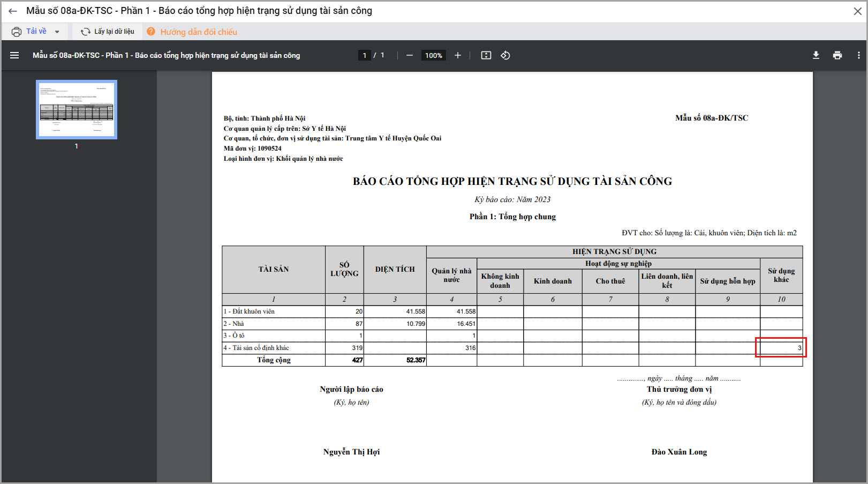Expand the Tải về dropdown arrow
Screen dimensions: 868x484
tap(57, 32)
